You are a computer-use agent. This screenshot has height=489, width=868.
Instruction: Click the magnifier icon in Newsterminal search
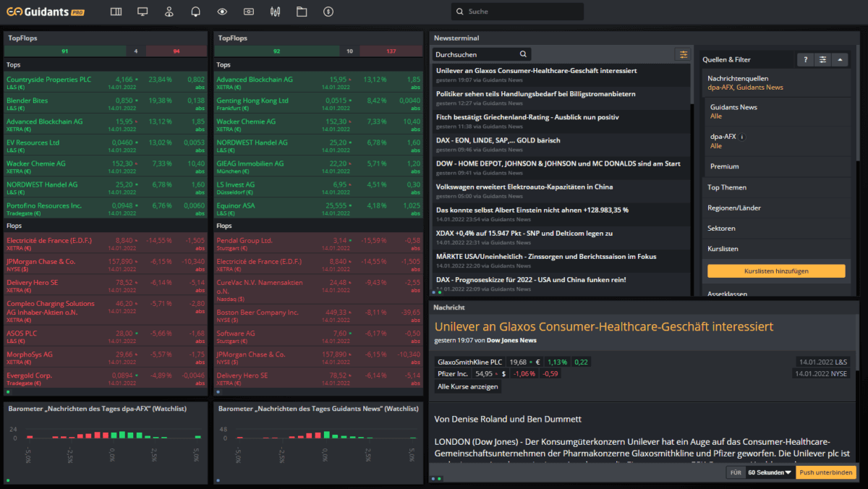(x=523, y=54)
